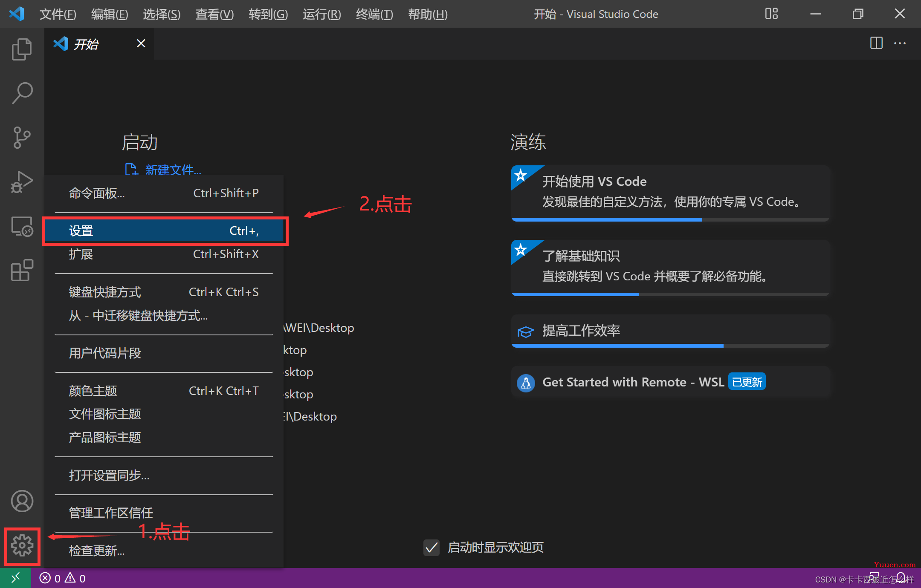The width and height of the screenshot is (921, 588).
Task: Select 从 - 中迁移键盘快捷方式... entry
Action: point(164,316)
